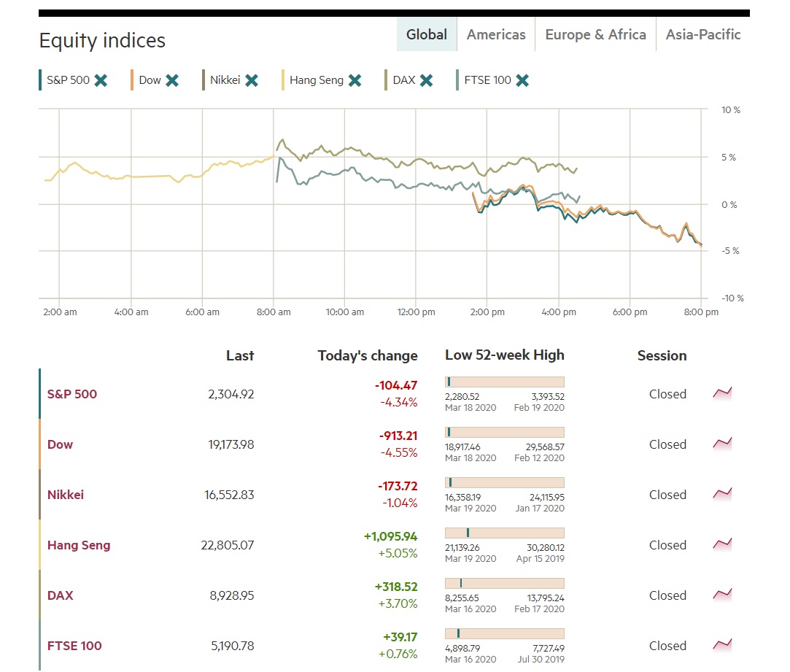The width and height of the screenshot is (790, 672).
Task: Remove FTSE 100 series with its X icon
Action: [x=522, y=80]
